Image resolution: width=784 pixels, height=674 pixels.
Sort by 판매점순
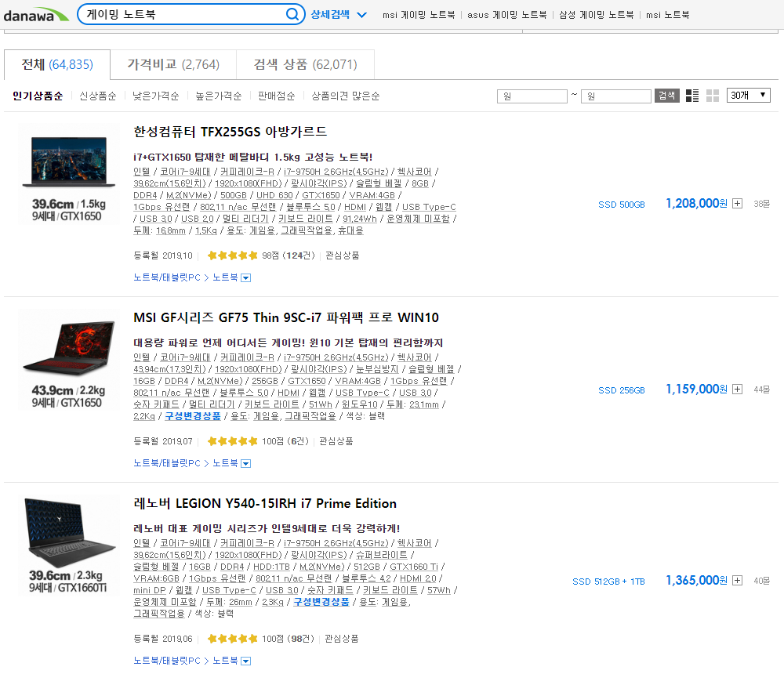tap(277, 96)
